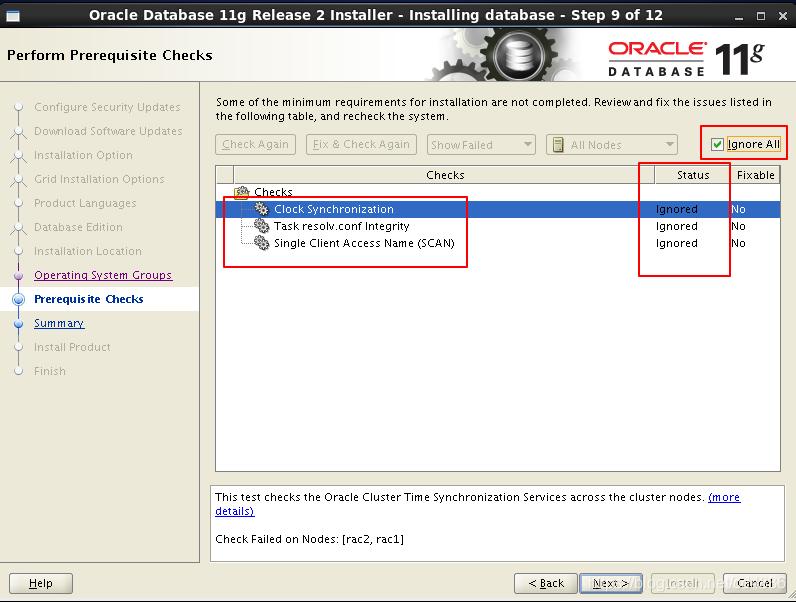Click the Grid Installation Options step
This screenshot has width=796, height=602.
click(99, 179)
